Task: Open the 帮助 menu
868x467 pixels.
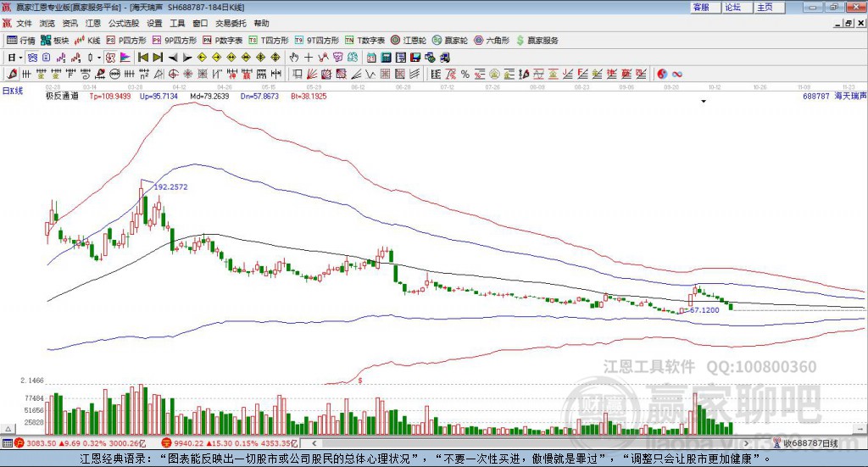Action: (x=261, y=23)
